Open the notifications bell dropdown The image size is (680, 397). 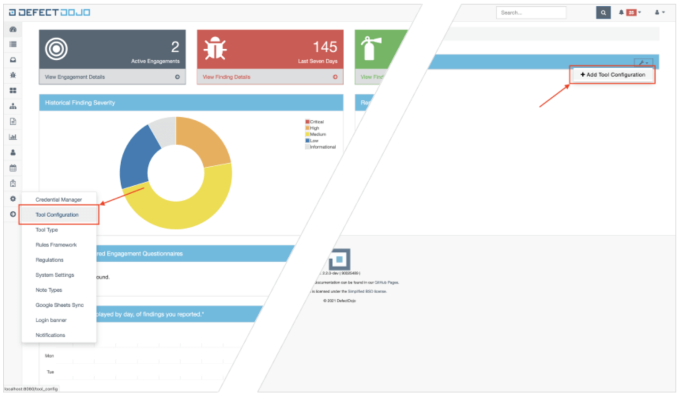(x=630, y=13)
